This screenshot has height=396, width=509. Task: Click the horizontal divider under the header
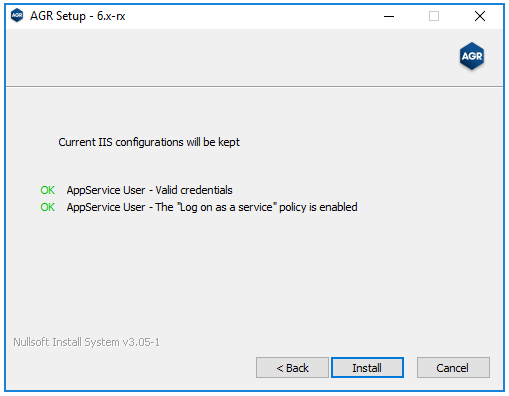click(254, 87)
